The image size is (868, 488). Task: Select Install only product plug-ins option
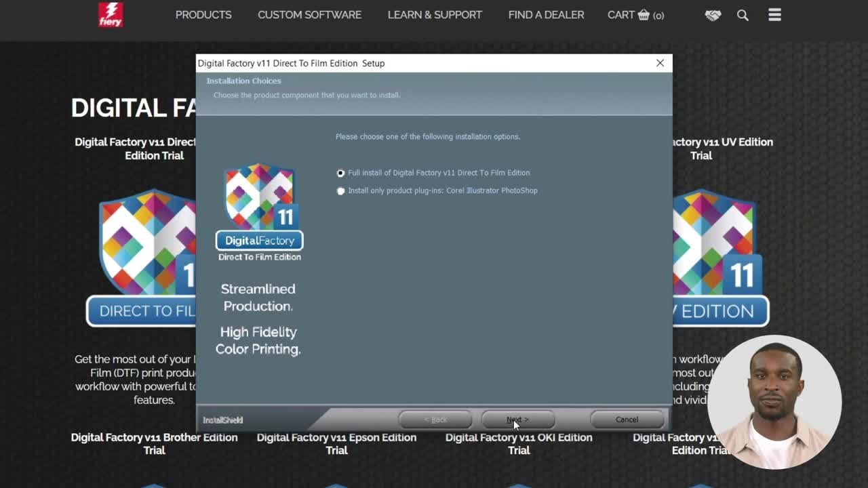pos(437,190)
